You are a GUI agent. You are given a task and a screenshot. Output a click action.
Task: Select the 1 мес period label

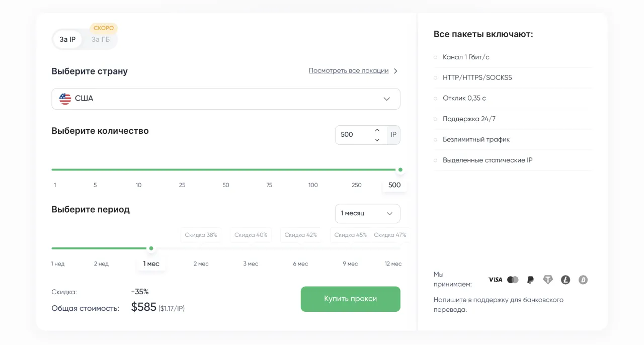point(151,264)
